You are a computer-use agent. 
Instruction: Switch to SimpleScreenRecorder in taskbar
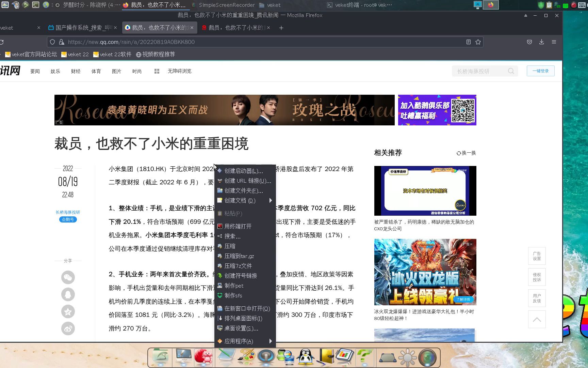coord(223,5)
